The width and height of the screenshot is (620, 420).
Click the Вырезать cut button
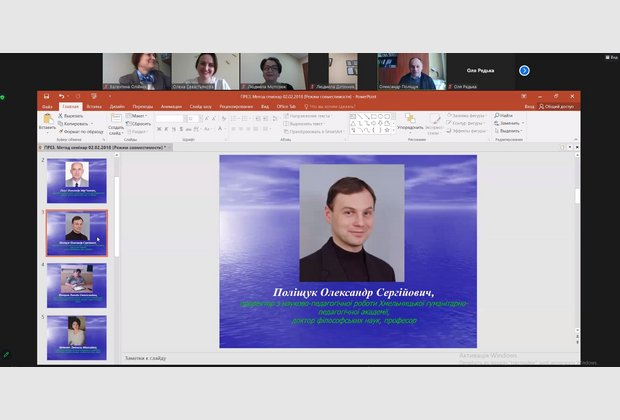pos(71,116)
